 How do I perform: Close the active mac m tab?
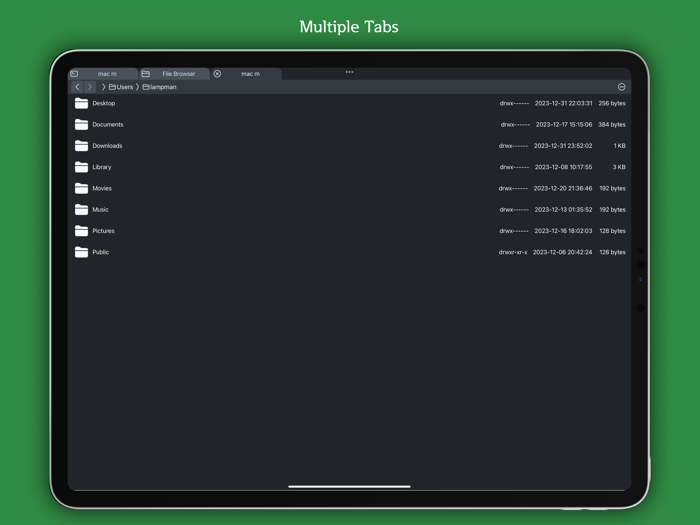(217, 74)
